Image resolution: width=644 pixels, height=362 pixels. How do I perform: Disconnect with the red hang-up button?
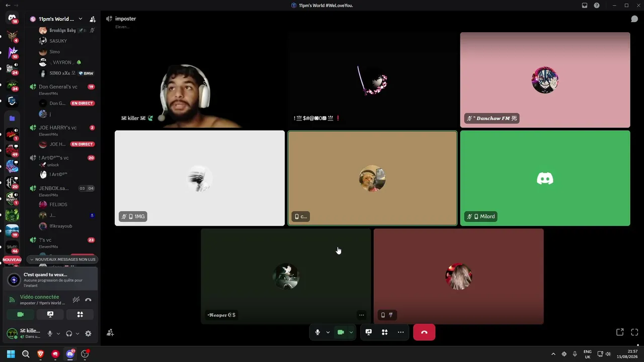tap(424, 332)
